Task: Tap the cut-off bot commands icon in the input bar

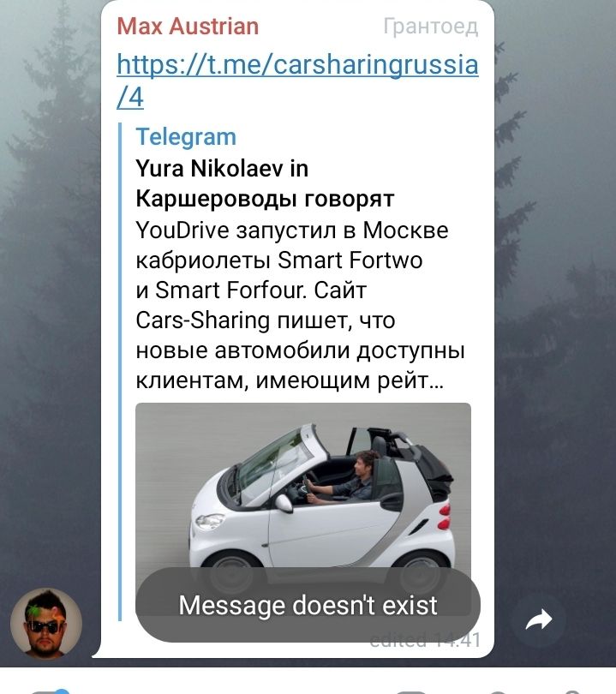Action: point(410,691)
